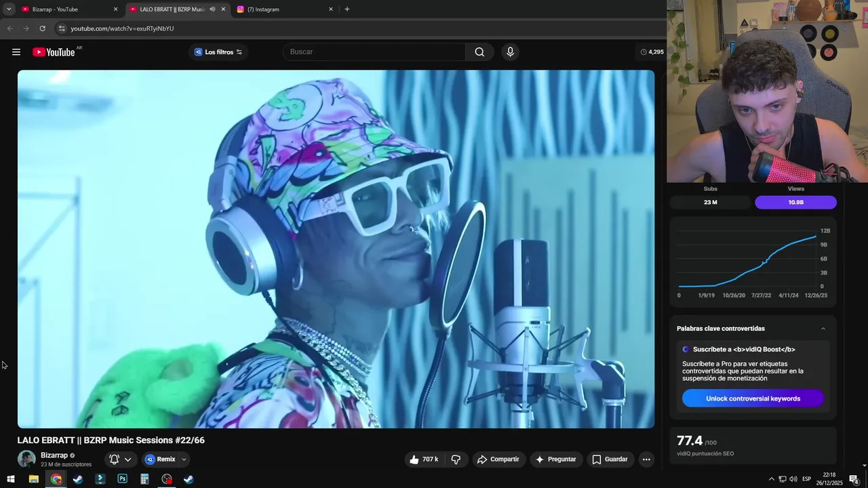
Task: View site information icon in address bar
Action: click(62, 28)
